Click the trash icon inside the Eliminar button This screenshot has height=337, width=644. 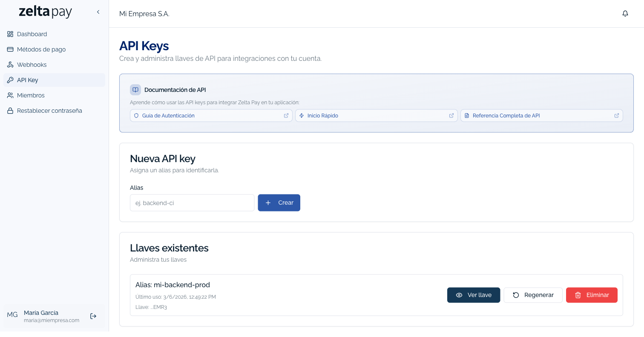pos(578,295)
